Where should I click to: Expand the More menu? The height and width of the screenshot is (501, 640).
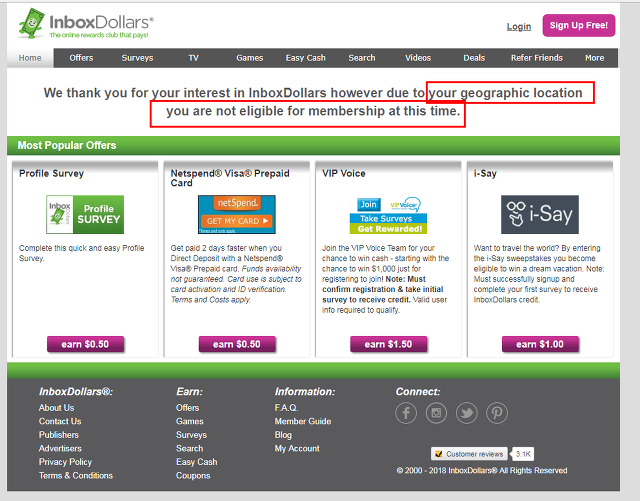594,58
